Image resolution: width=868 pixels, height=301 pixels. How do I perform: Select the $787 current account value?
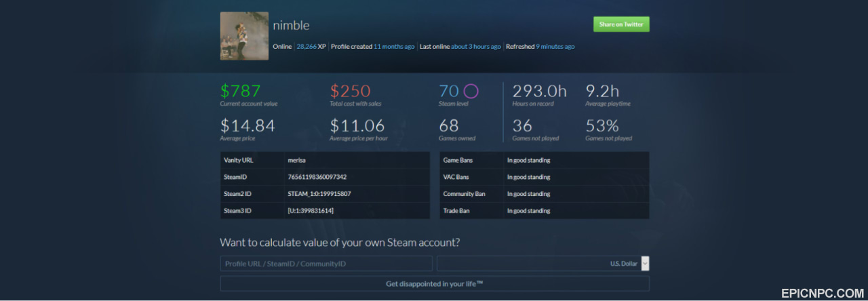click(240, 91)
